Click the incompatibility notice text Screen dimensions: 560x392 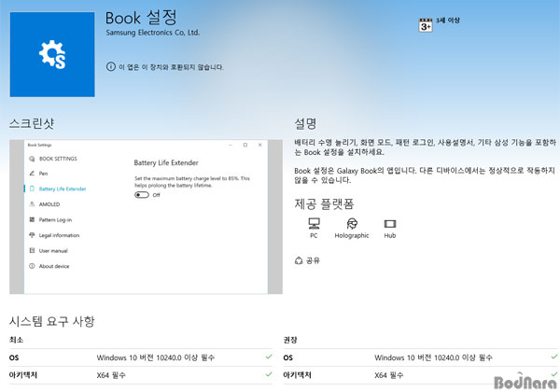[x=171, y=67]
